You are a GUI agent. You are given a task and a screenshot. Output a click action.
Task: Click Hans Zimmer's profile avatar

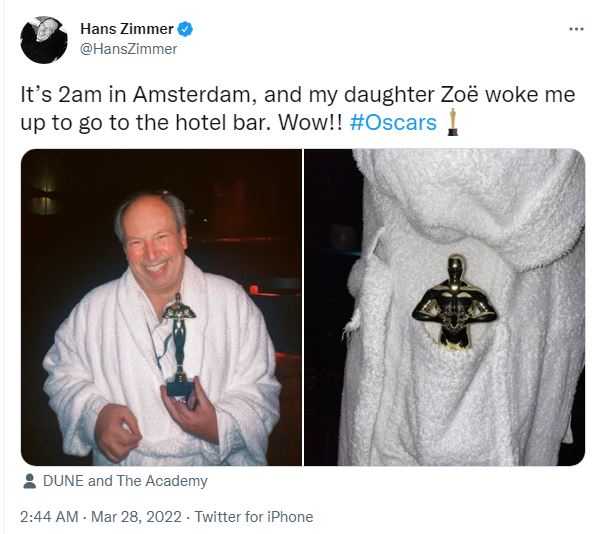[44, 40]
